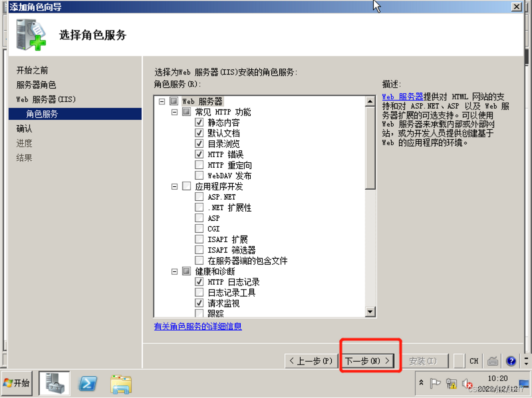Toggle the 应用程序开发 group checkbox

187,186
